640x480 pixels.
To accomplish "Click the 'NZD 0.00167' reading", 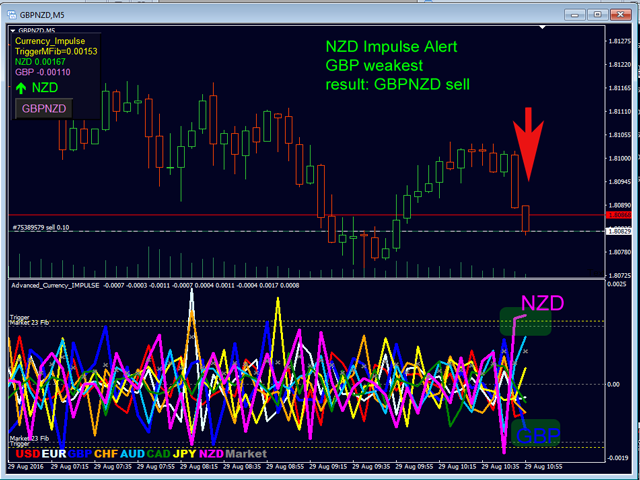I will tap(40, 62).
